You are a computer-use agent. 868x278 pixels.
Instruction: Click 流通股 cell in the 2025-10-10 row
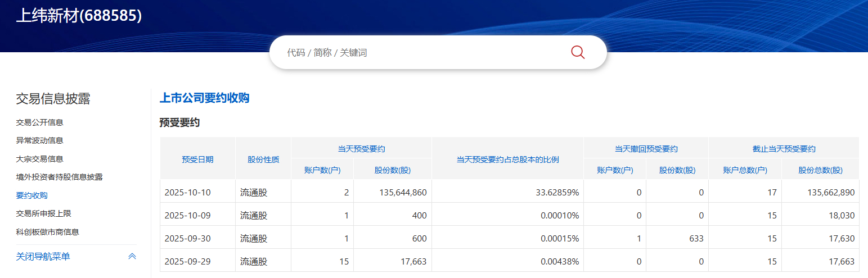(263, 192)
